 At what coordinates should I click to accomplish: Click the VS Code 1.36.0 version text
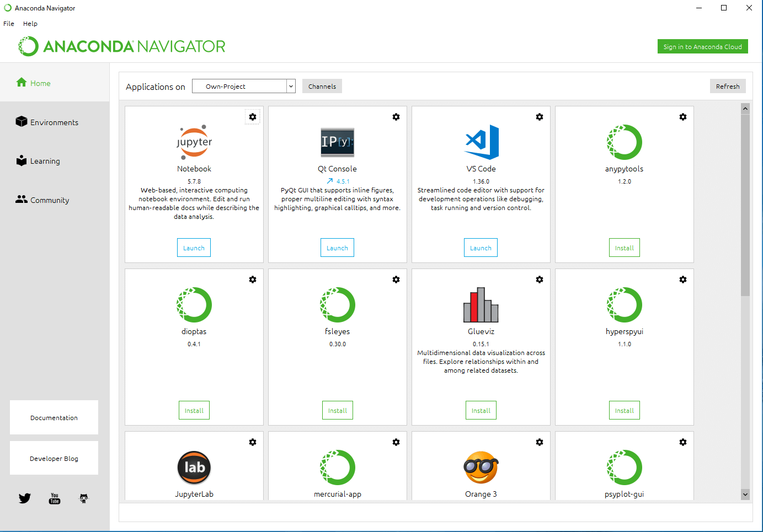(481, 181)
